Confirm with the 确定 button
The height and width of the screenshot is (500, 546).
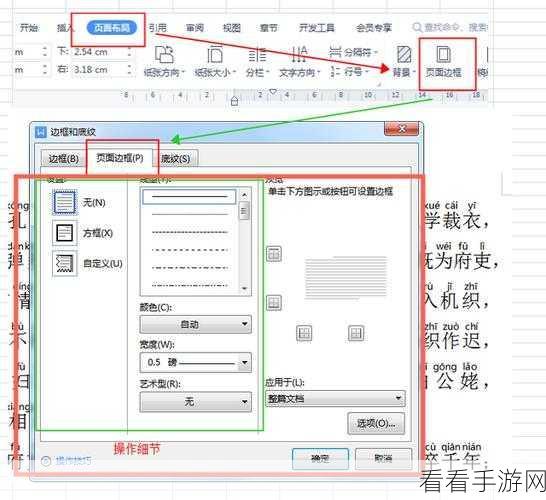(320, 458)
